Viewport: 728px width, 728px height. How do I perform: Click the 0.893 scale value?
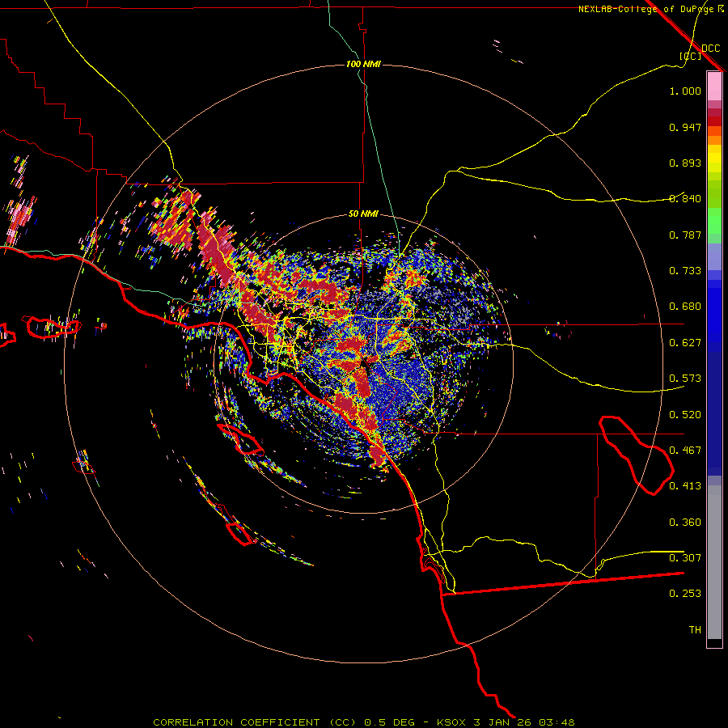coord(685,163)
